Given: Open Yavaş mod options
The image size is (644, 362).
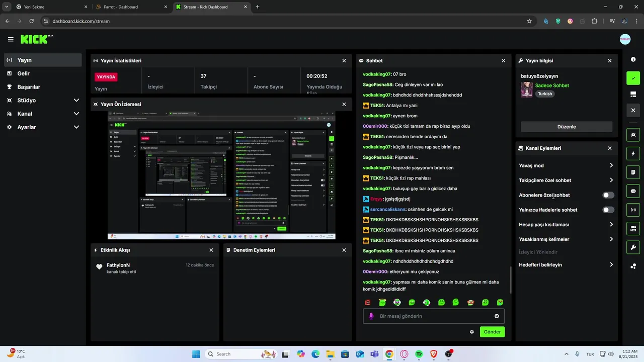Looking at the screenshot, I should pos(567,165).
